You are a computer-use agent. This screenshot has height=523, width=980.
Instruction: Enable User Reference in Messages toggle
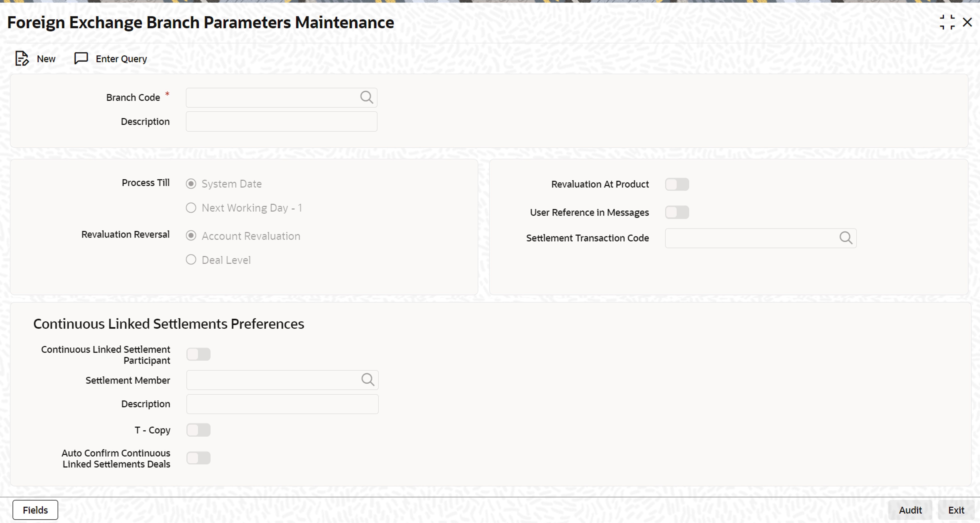tap(677, 212)
